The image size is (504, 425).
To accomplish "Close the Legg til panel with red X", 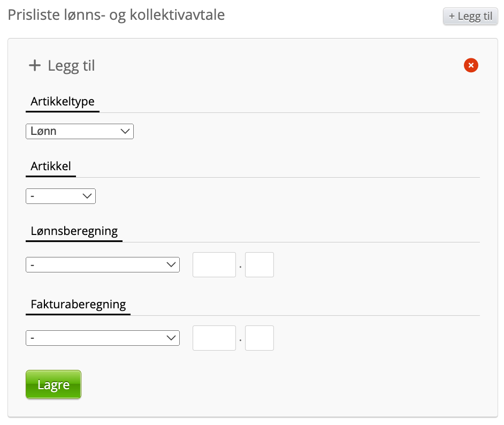I will (x=471, y=65).
